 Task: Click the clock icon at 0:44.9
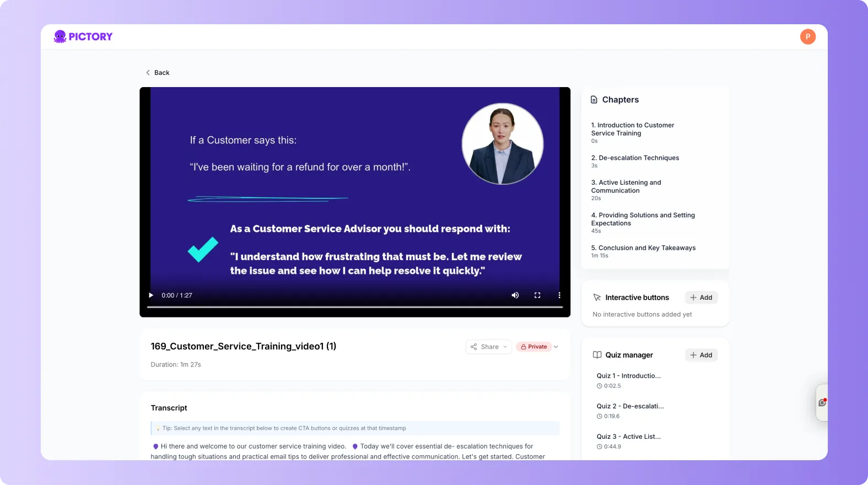point(599,446)
